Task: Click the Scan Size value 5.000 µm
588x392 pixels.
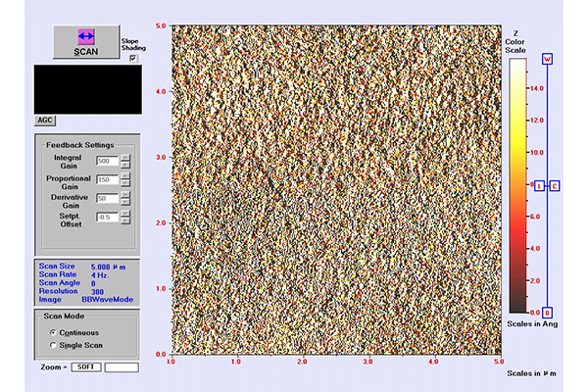Action: (x=109, y=268)
